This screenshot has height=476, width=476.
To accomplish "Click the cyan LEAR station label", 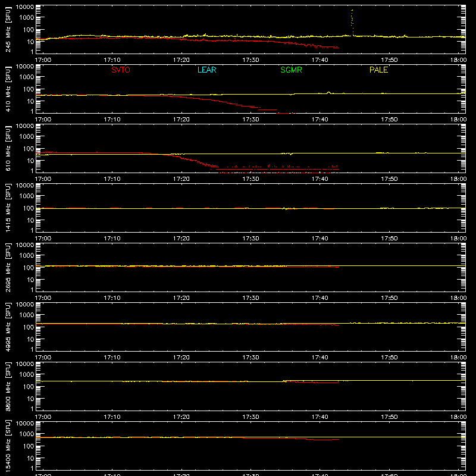I will pyautogui.click(x=206, y=70).
